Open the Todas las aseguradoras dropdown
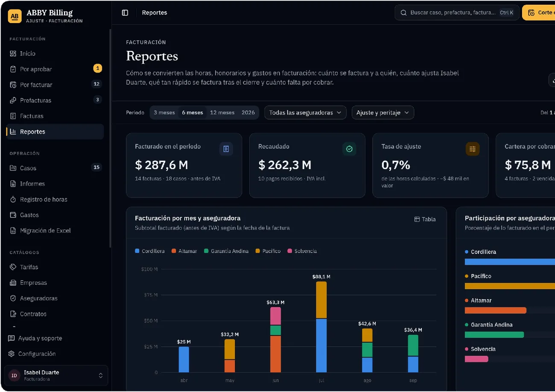This screenshot has width=555, height=392. (x=305, y=113)
